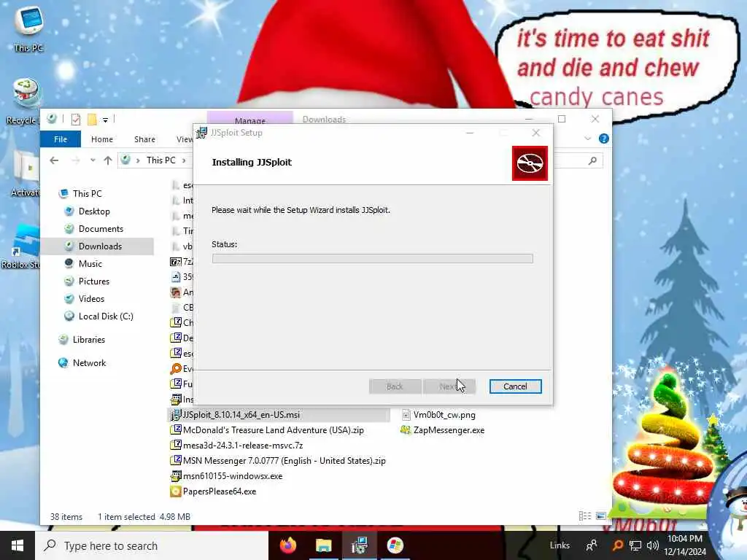
Task: Cancel the JJSploit installation
Action: point(515,386)
